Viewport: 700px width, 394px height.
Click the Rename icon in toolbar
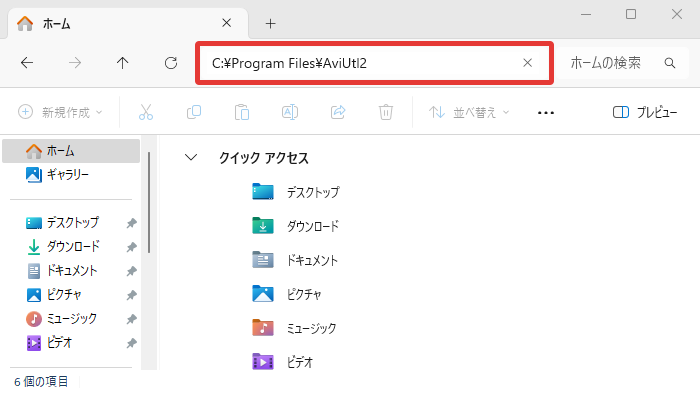tap(290, 112)
